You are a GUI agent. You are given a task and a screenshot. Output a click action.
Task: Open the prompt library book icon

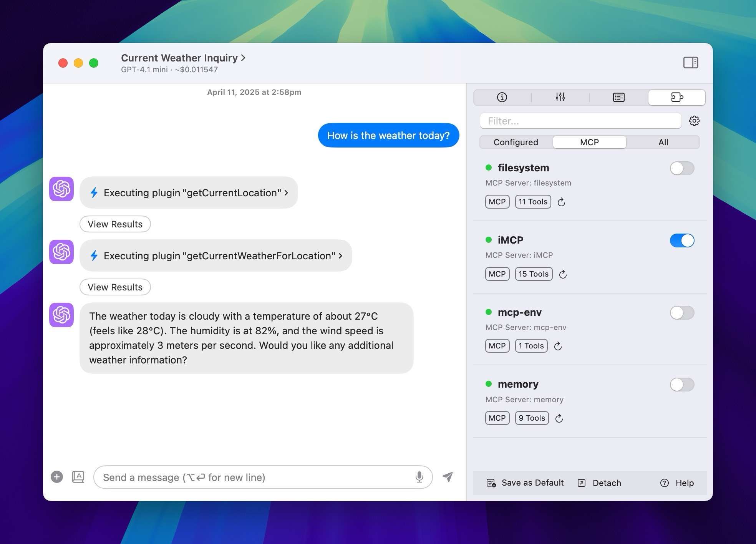(78, 476)
